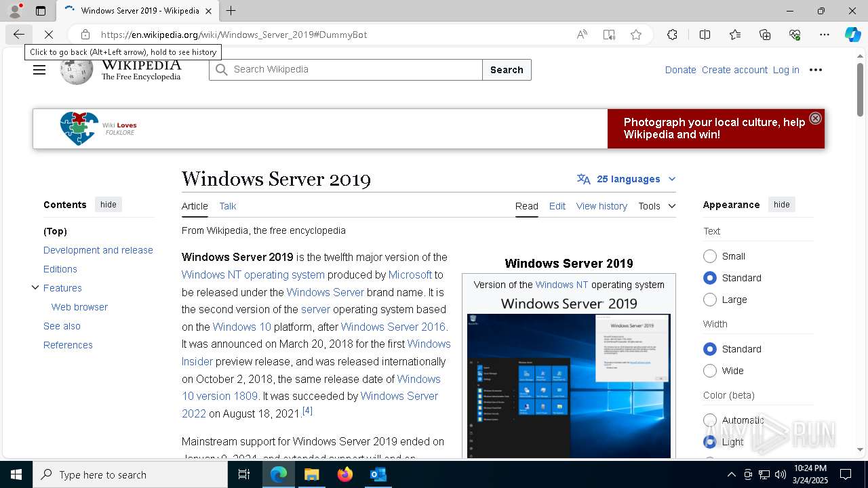Select Small text size

point(710,256)
